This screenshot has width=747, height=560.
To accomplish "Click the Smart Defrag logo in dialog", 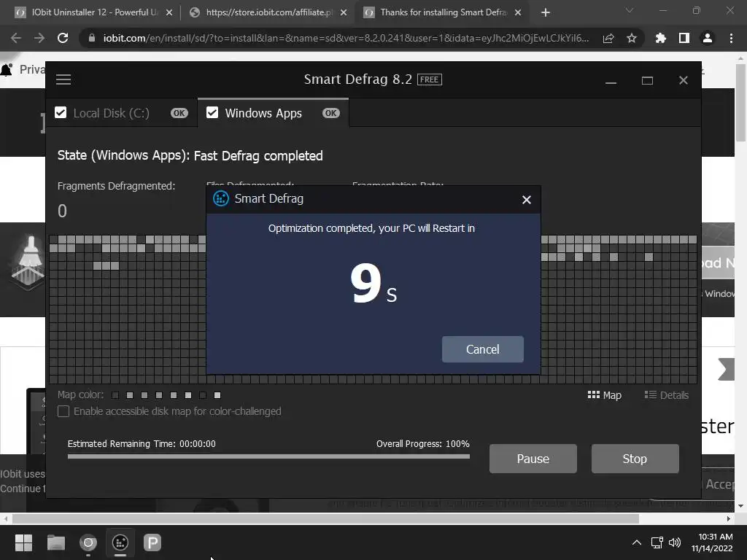I will (x=220, y=198).
